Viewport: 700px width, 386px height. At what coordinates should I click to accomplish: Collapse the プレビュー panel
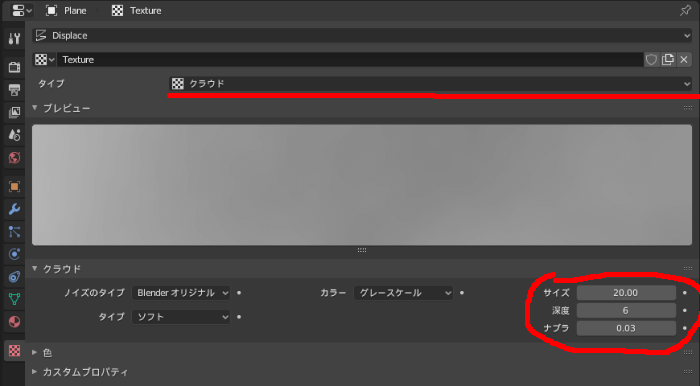34,108
